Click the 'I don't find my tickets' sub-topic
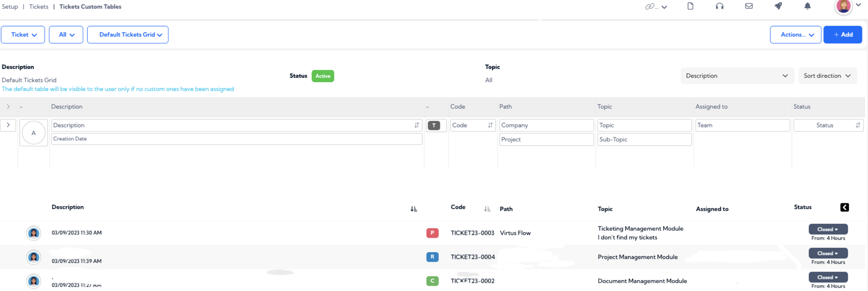 click(627, 237)
